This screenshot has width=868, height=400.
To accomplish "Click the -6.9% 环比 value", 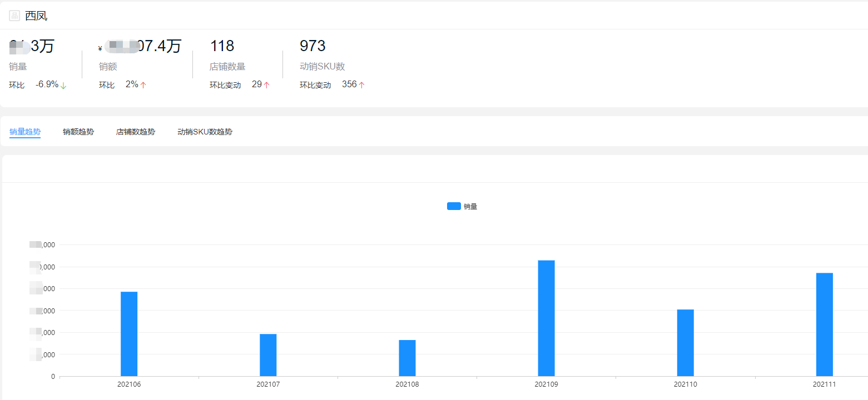I will tap(47, 84).
